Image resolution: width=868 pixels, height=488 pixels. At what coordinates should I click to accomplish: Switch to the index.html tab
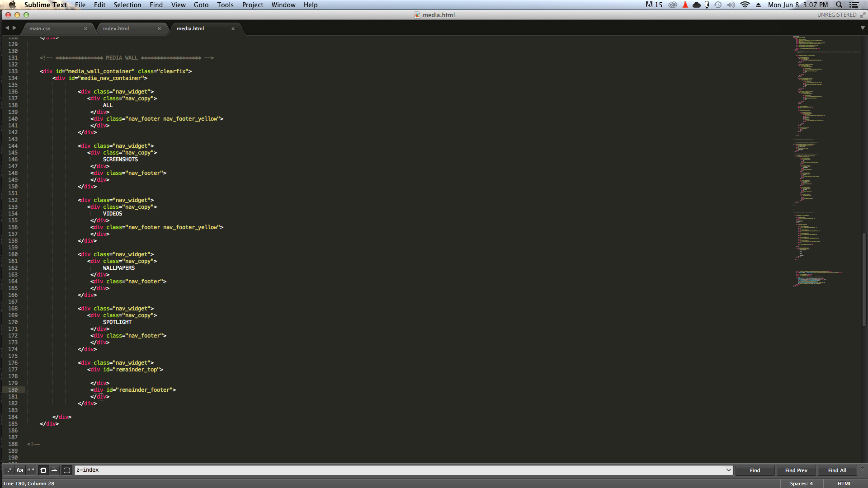click(x=116, y=28)
